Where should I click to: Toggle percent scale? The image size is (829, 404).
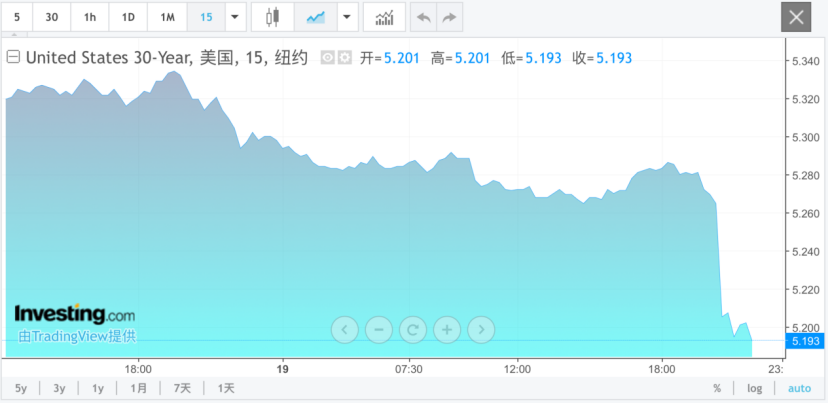(x=717, y=389)
